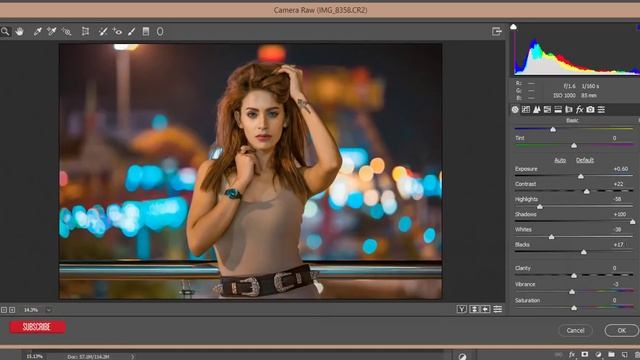640x360 pixels.
Task: Choose the Transform tool
Action: [x=85, y=31]
